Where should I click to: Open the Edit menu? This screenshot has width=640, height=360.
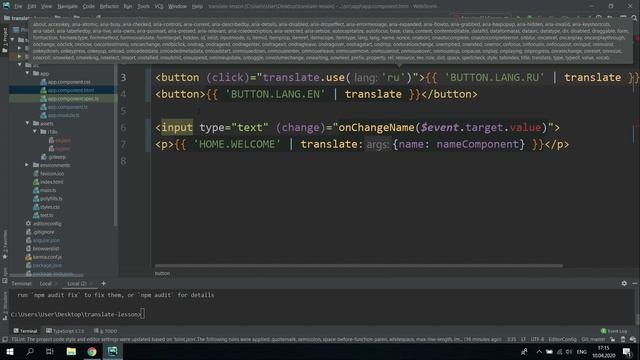(31, 7)
